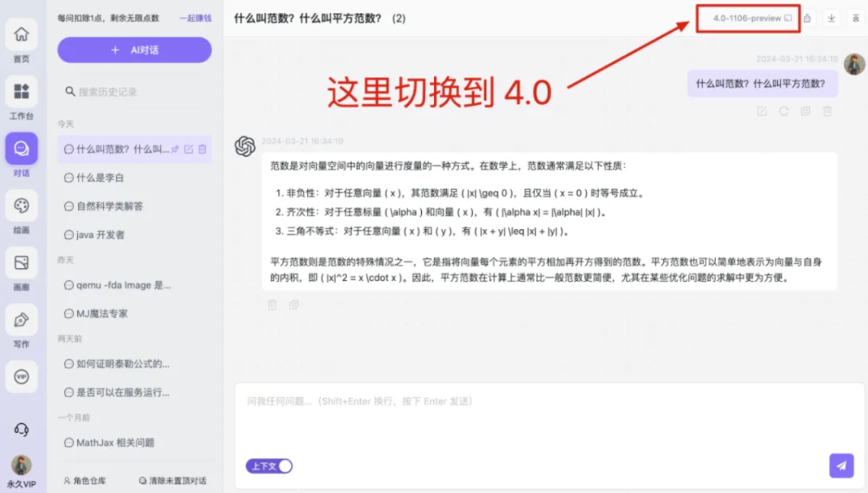
Task: Start a new AI对话 conversation
Action: [x=134, y=50]
